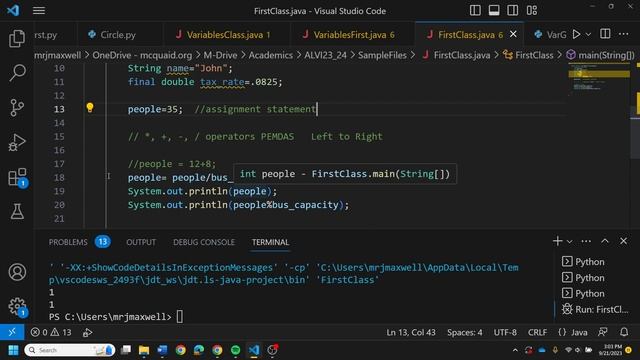Viewport: 640px width, 360px height.
Task: Open notifications bell in status bar
Action: 624,332
